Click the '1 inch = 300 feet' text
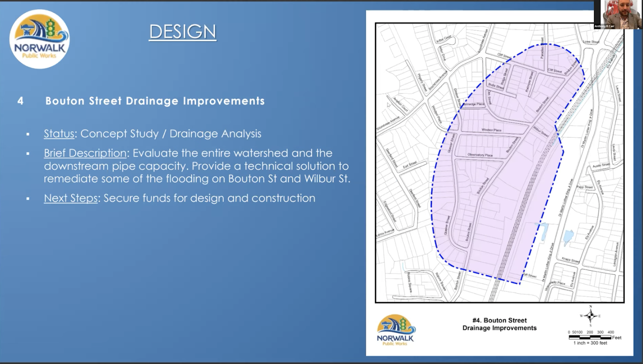Image resolution: width=643 pixels, height=364 pixels. coord(590,343)
